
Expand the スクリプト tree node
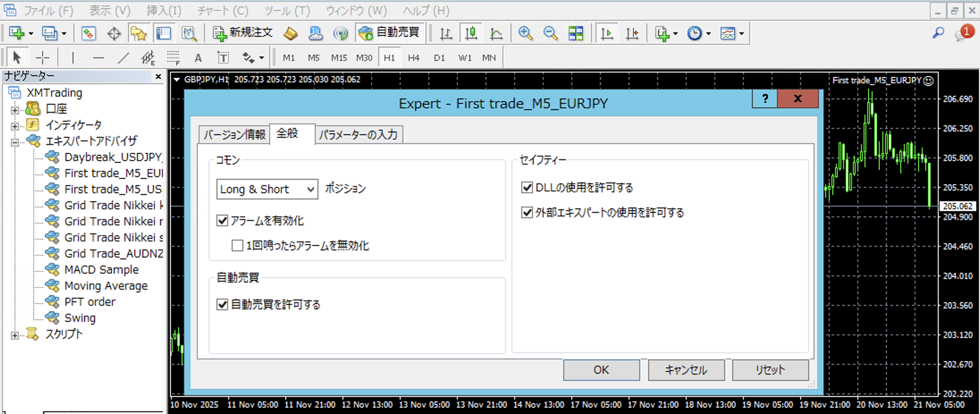(15, 335)
